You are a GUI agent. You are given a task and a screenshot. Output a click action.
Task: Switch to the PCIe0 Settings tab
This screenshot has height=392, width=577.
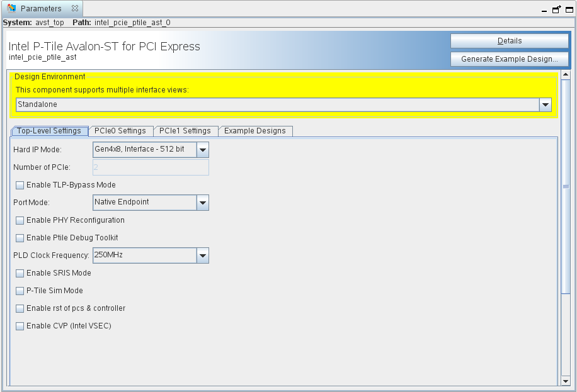click(120, 131)
